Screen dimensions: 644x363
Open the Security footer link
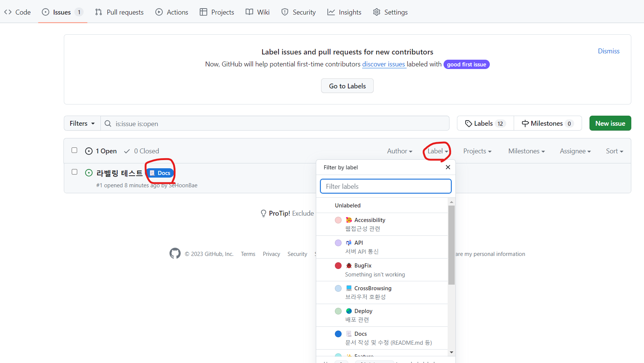tap(297, 254)
